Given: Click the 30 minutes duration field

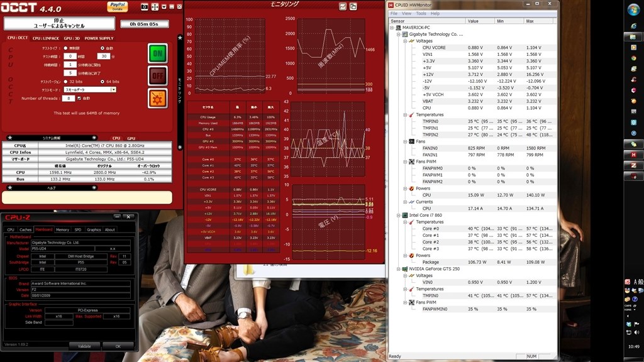Looking at the screenshot, I should click(x=104, y=56).
